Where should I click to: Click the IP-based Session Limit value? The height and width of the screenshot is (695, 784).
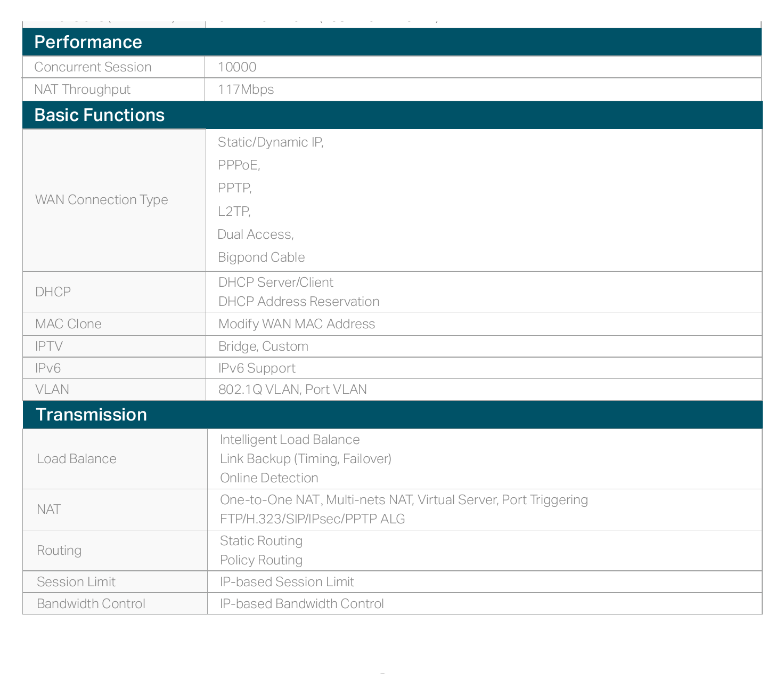287,582
